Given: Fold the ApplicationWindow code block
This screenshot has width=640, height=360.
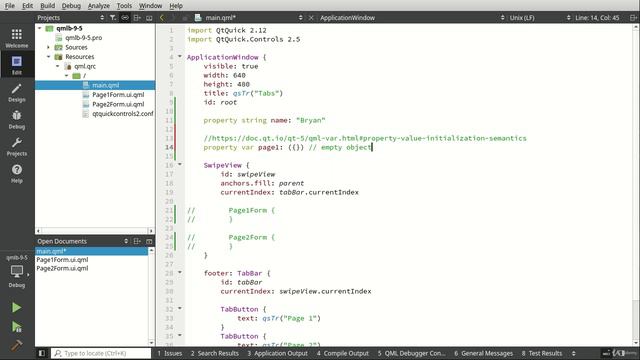Looking at the screenshot, I should [x=180, y=56].
